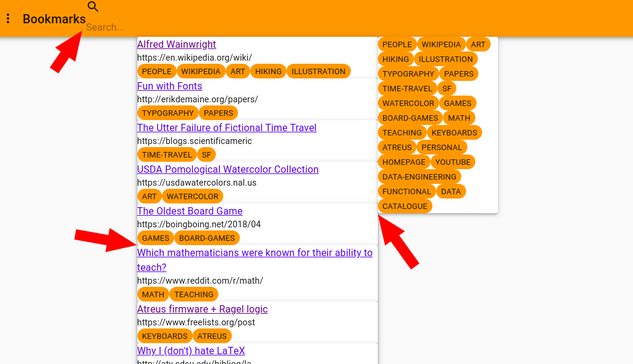Click the https://usdawatercolors.nal.us URL text

pyautogui.click(x=197, y=183)
